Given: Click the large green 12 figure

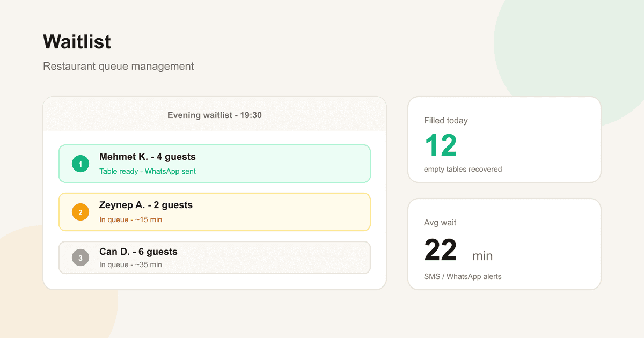Looking at the screenshot, I should point(441,145).
